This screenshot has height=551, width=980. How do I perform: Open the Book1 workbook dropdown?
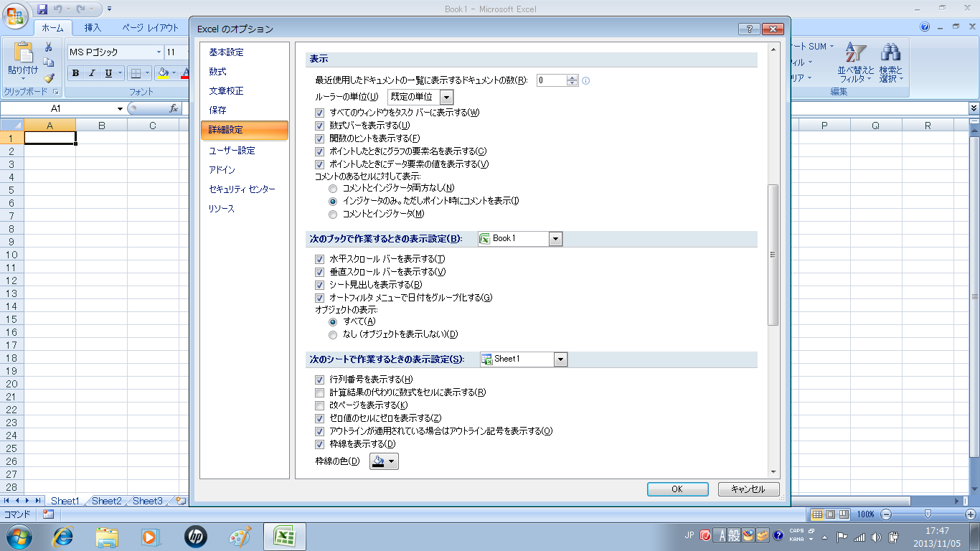(x=555, y=239)
